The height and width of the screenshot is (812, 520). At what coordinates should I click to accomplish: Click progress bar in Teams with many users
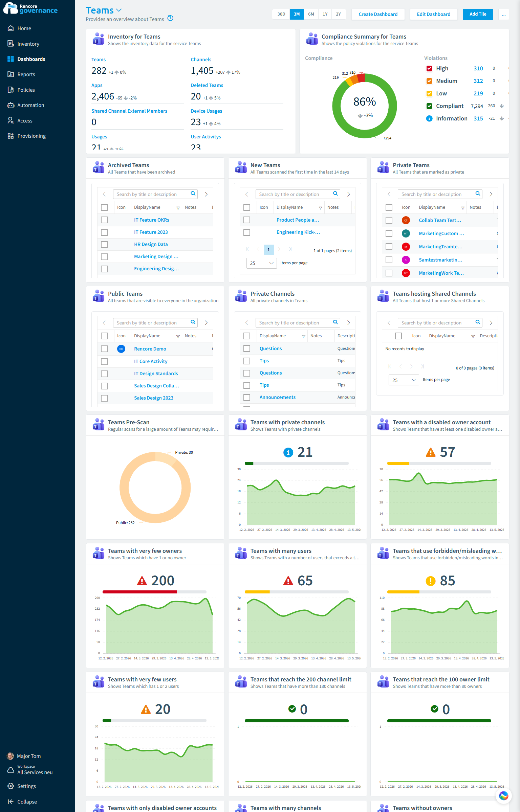tap(297, 592)
